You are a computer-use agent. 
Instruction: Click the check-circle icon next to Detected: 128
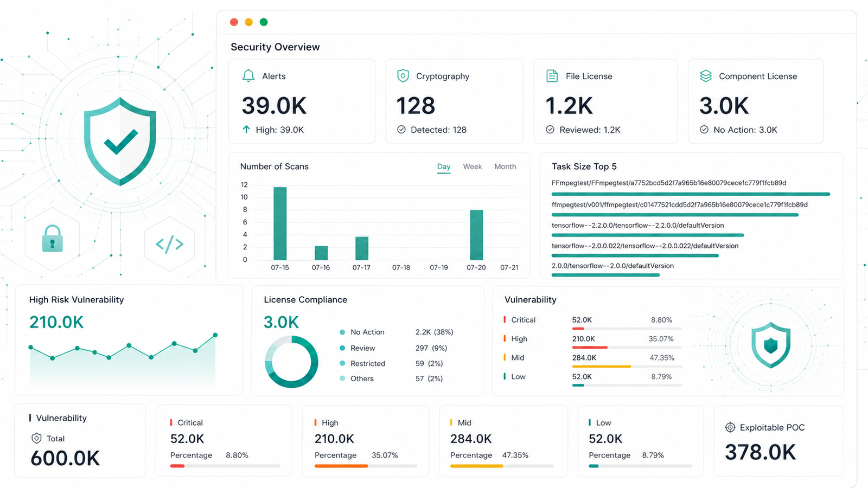tap(401, 130)
